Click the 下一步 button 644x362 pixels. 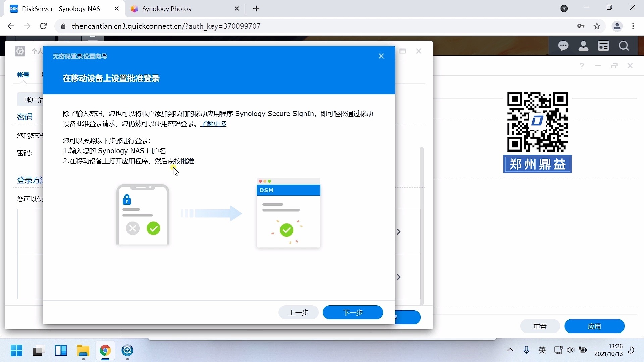pos(353,312)
